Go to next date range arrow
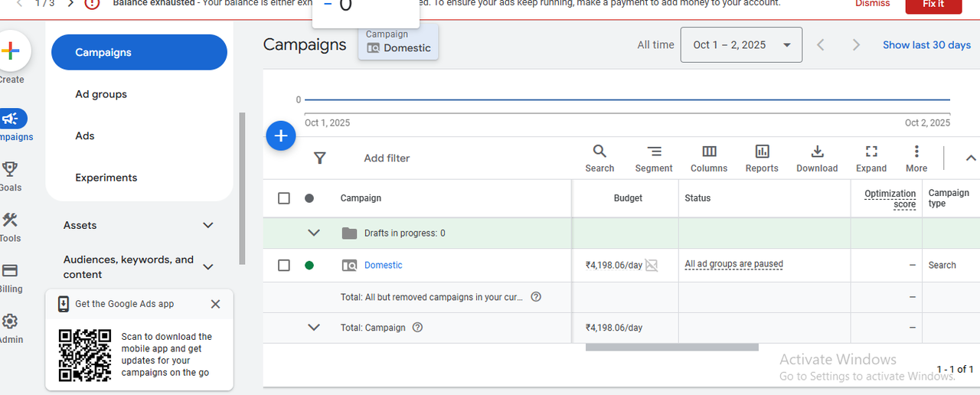The height and width of the screenshot is (395, 980). [857, 45]
